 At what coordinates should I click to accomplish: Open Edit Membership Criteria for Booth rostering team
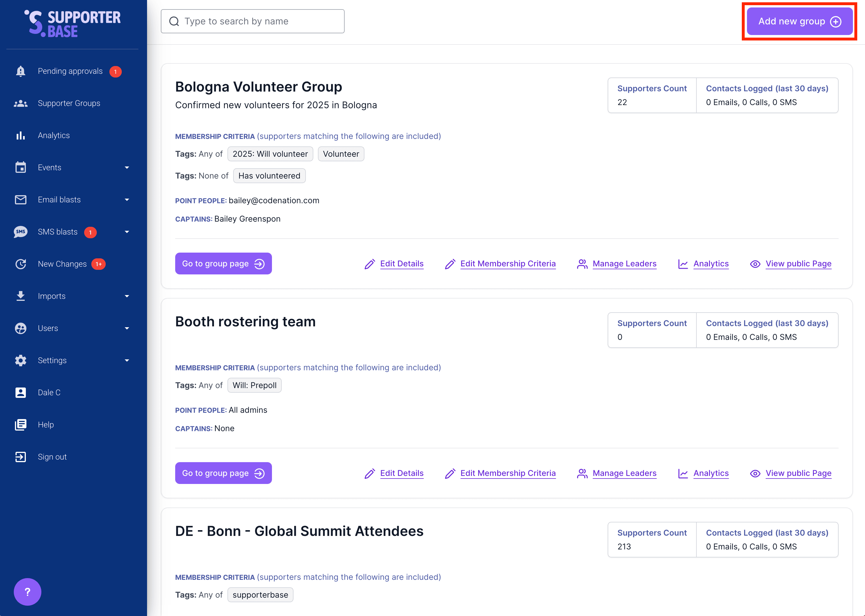point(508,473)
